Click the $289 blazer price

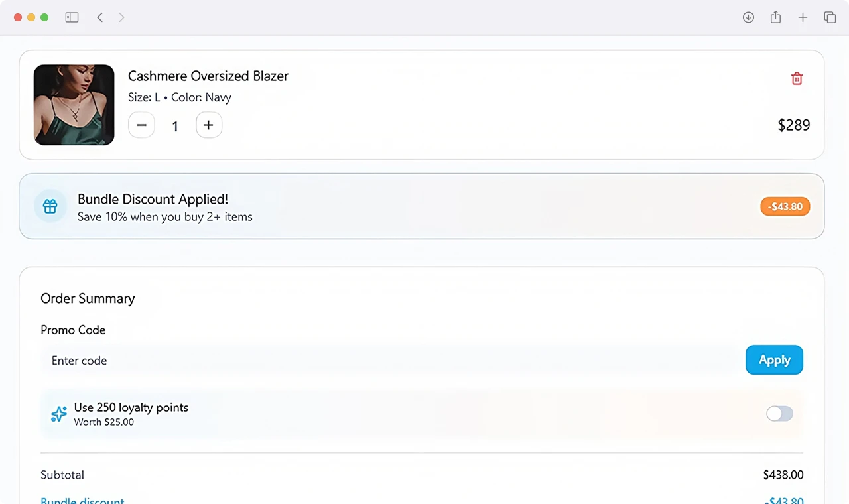pyautogui.click(x=794, y=125)
